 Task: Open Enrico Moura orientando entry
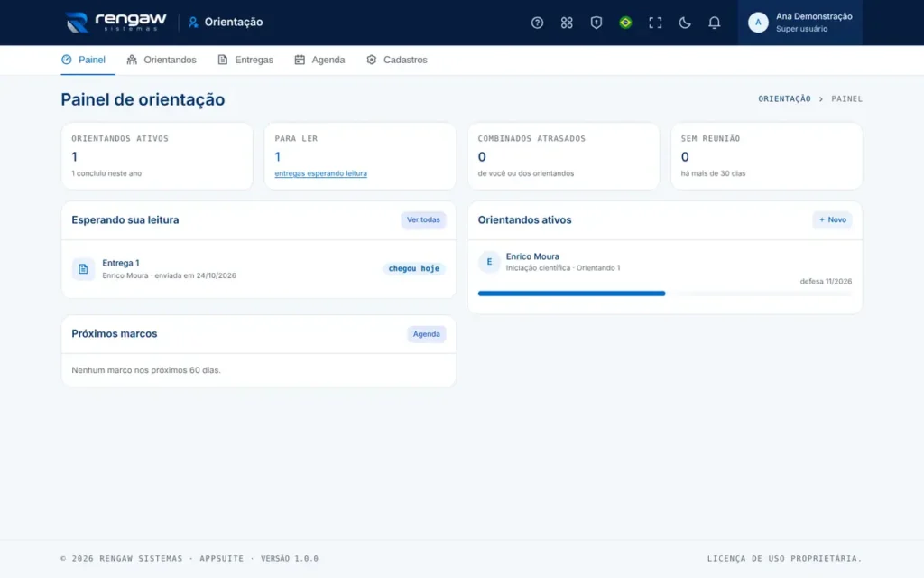coord(665,275)
